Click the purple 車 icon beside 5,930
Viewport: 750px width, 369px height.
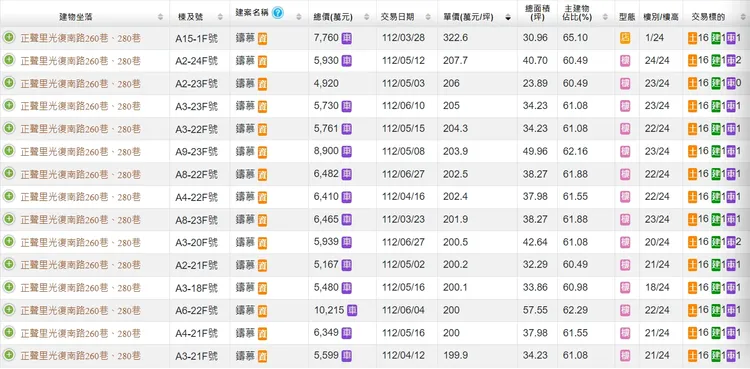point(347,60)
